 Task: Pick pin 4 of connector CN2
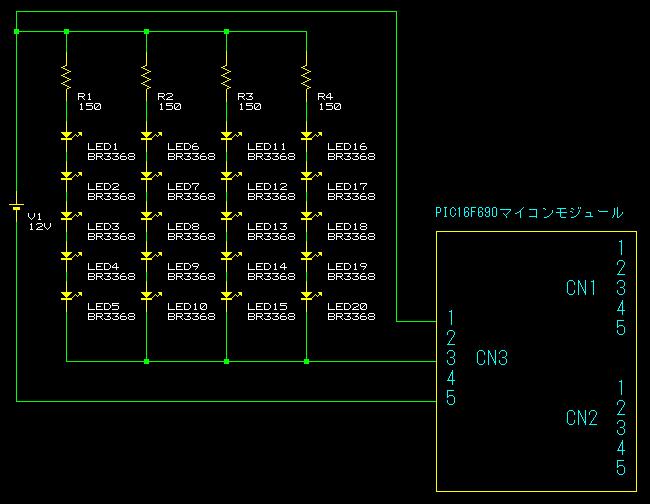[x=621, y=448]
